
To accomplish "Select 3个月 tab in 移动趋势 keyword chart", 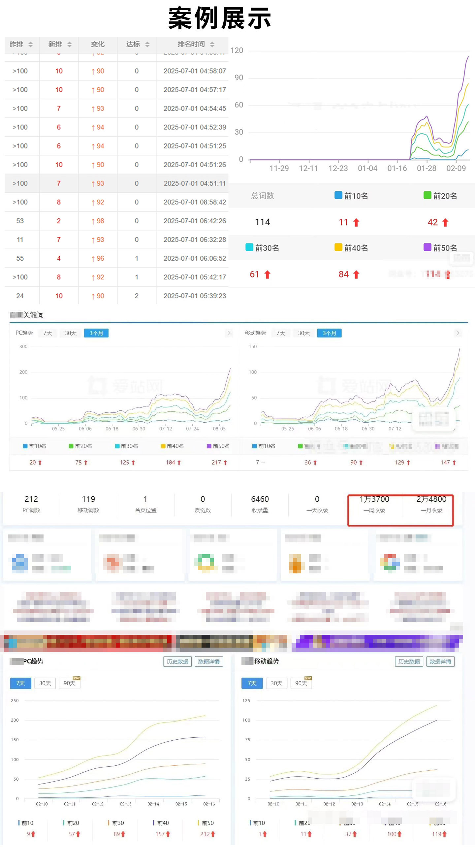I will (329, 333).
